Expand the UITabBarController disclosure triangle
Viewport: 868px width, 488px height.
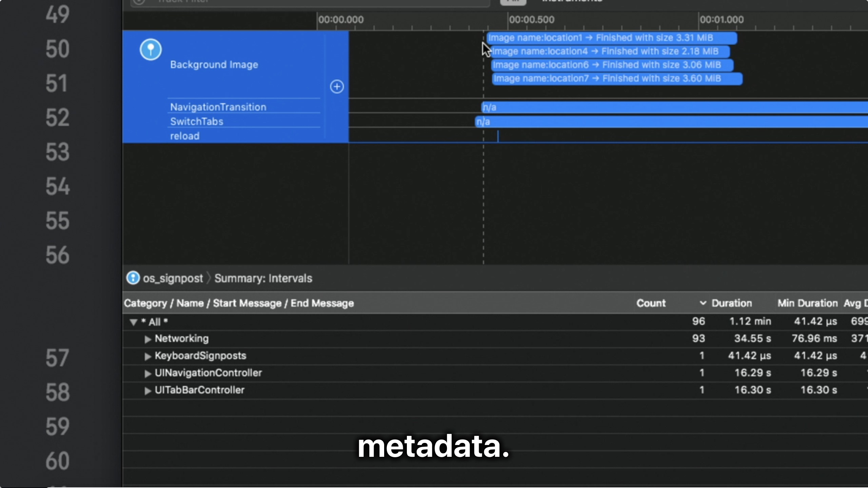[147, 391]
